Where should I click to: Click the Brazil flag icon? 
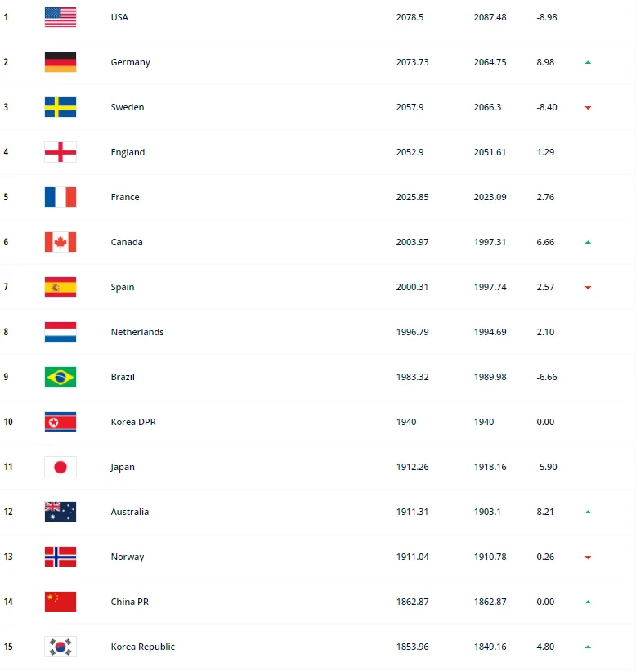[x=60, y=377]
